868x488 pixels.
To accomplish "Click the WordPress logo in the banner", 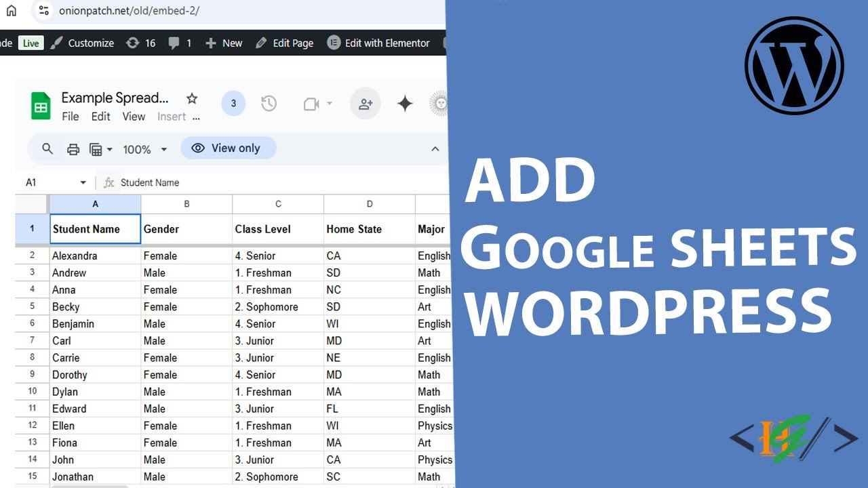I will [794, 66].
